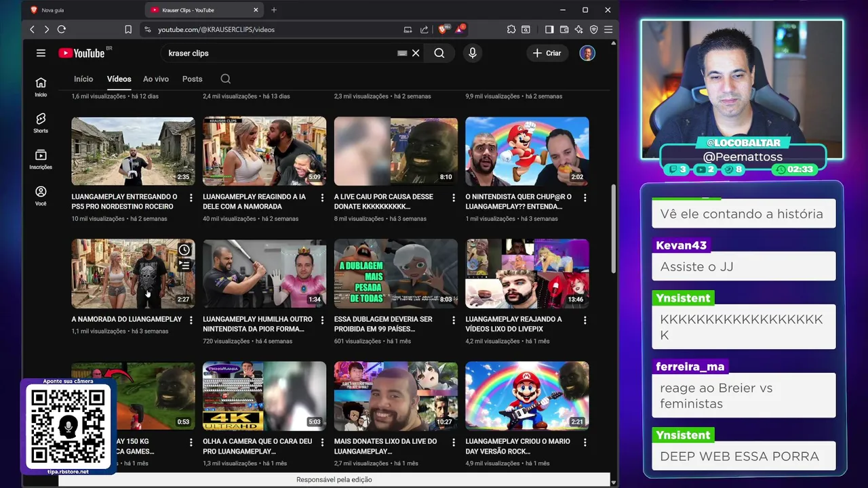This screenshot has width=868, height=488.
Task: Open Brave Shields lion icon
Action: coord(443,29)
